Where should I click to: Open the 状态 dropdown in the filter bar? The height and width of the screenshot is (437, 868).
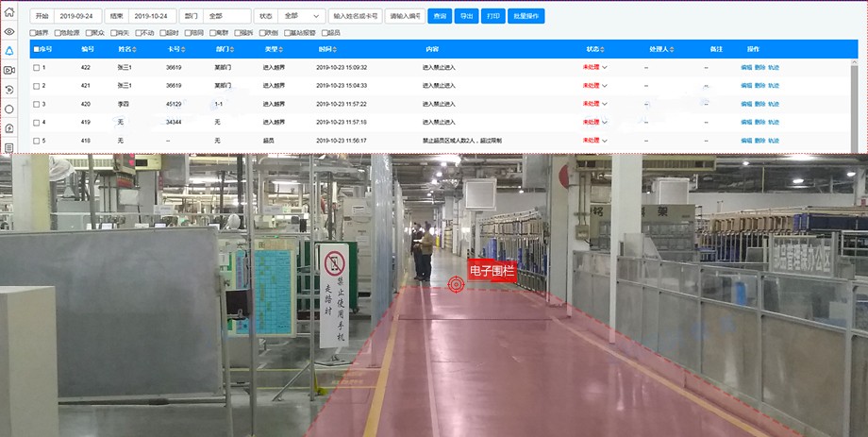[302, 16]
